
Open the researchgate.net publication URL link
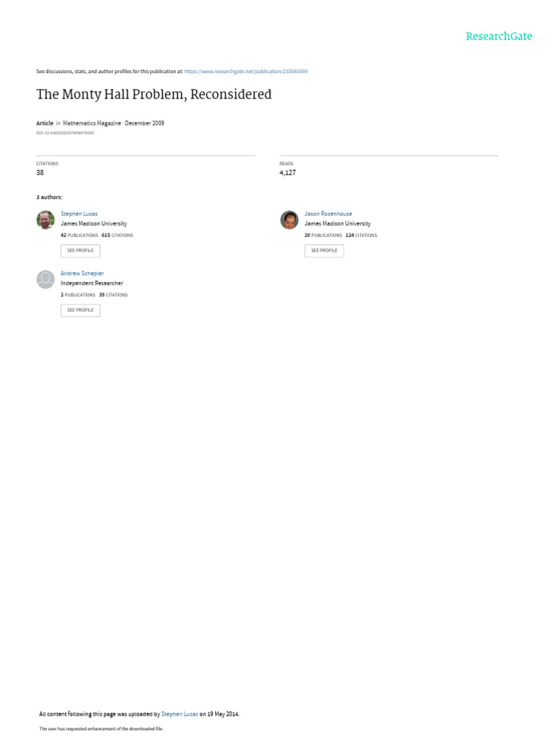coord(246,71)
